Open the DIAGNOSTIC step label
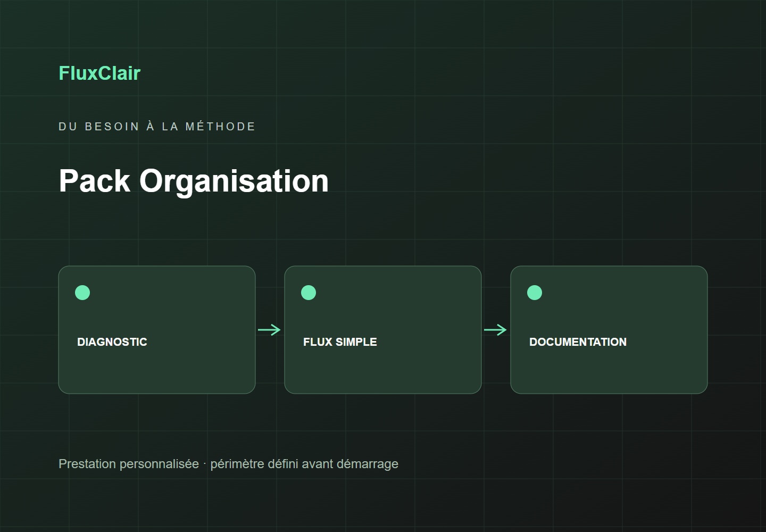766x532 pixels. point(112,342)
